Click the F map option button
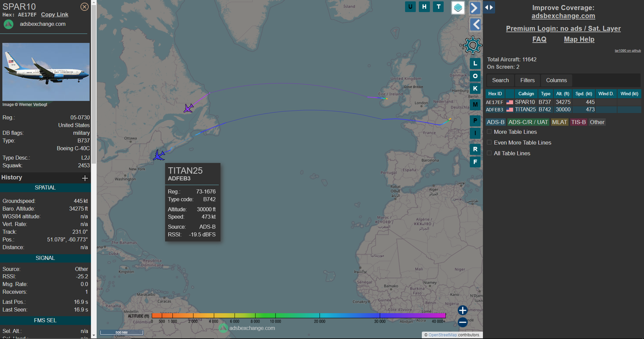 tap(475, 162)
